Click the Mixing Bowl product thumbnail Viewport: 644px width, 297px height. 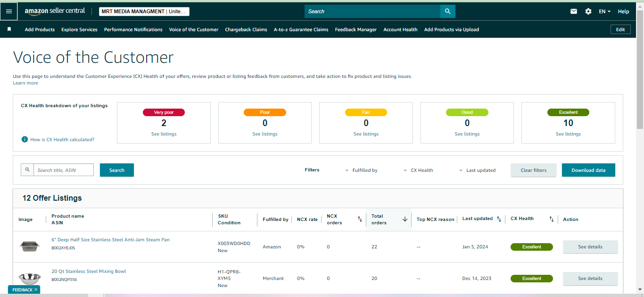pyautogui.click(x=29, y=278)
